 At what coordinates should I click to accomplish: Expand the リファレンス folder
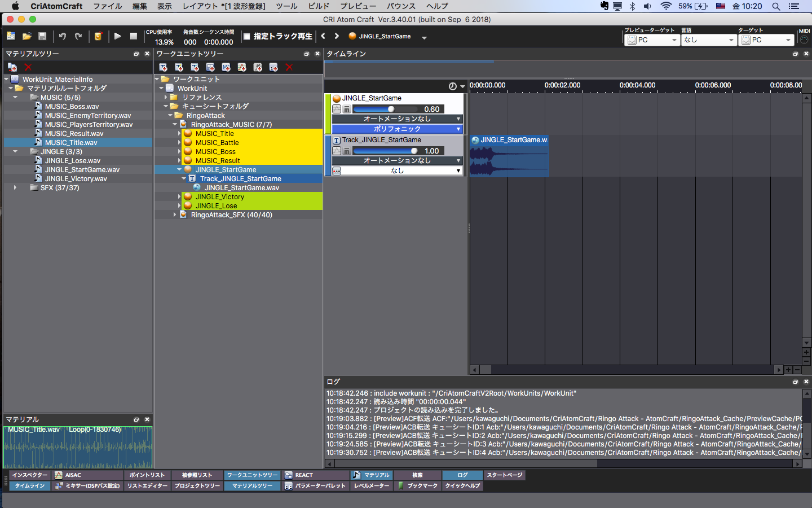point(166,97)
